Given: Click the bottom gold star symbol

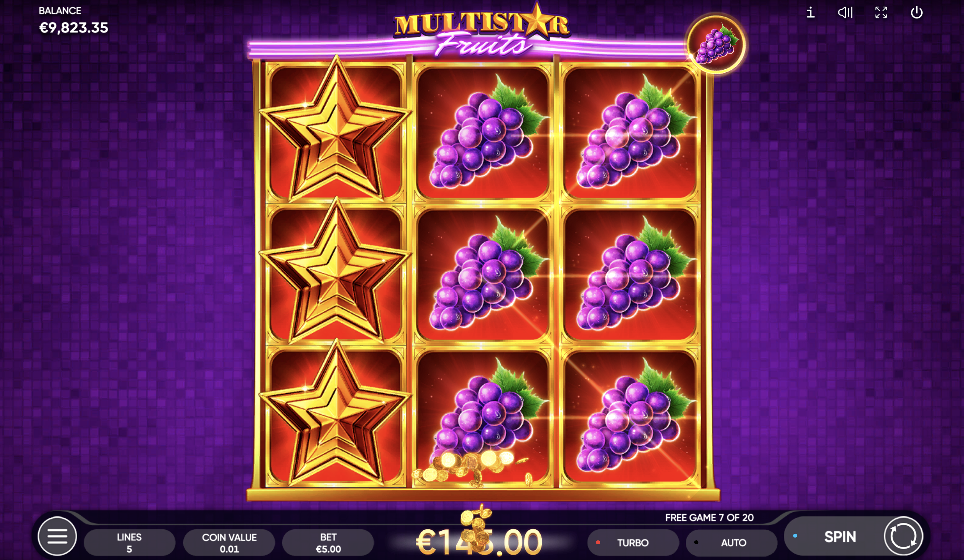Looking at the screenshot, I should (336, 414).
